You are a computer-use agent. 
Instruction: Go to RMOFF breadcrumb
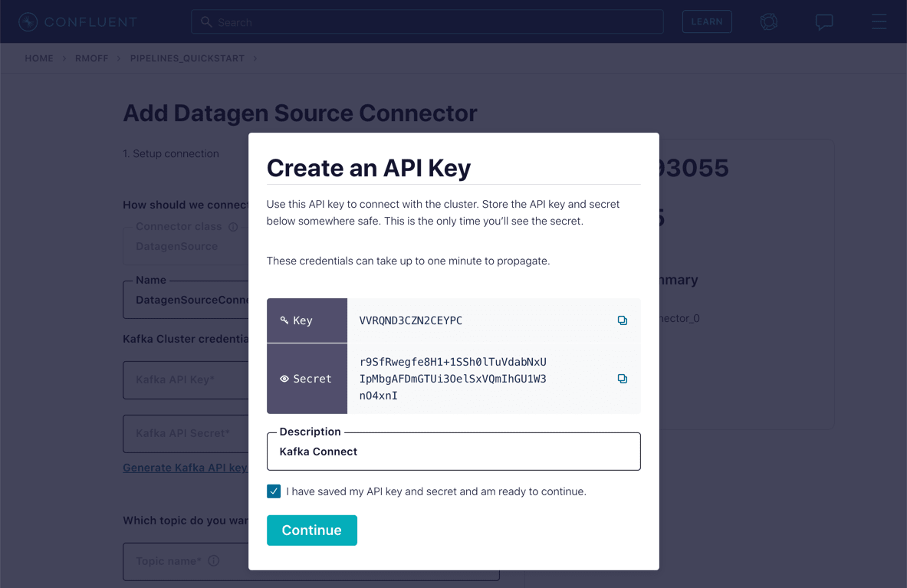91,58
